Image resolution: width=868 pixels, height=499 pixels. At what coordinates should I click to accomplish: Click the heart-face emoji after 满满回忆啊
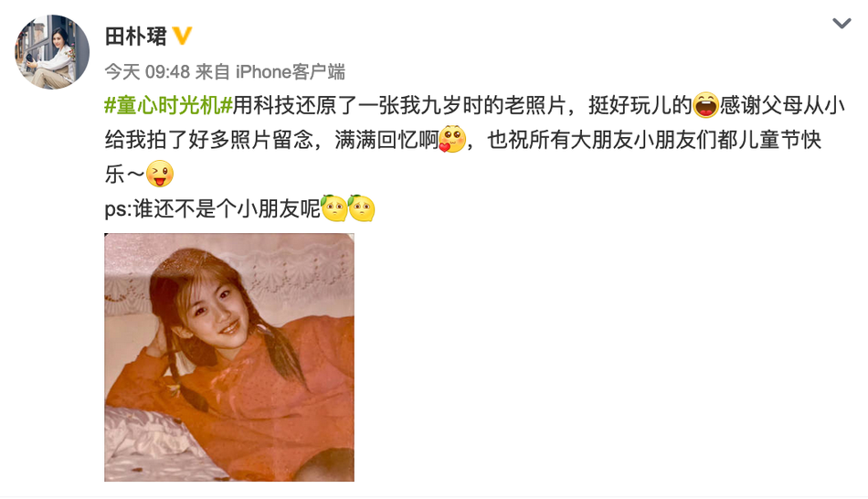coord(452,140)
